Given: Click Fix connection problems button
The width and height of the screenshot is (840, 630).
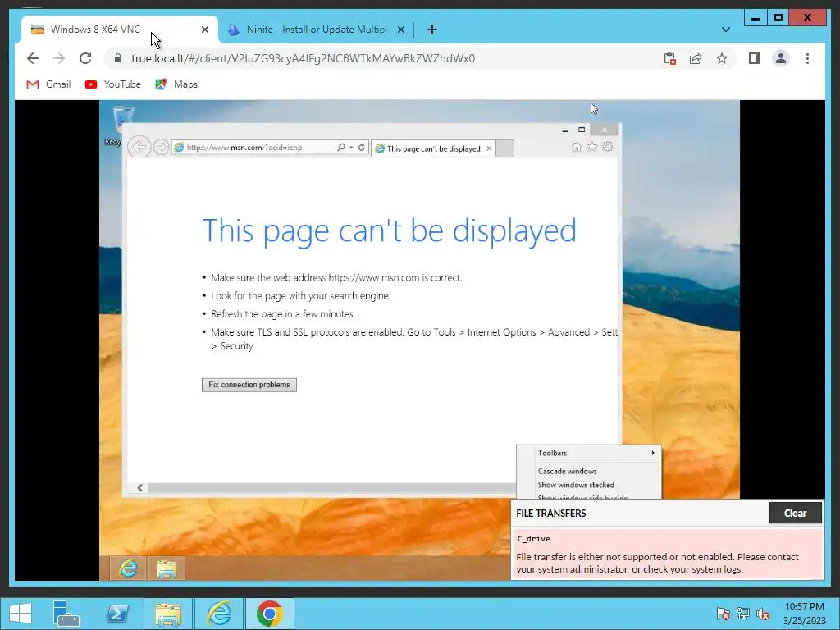Looking at the screenshot, I should (x=249, y=385).
